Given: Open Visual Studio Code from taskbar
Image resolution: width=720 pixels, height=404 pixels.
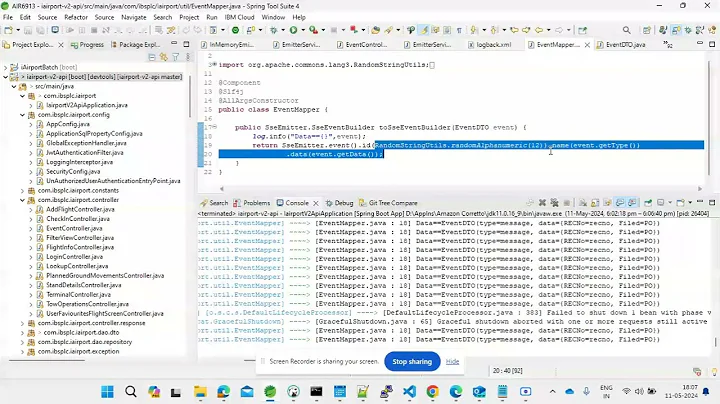Looking at the screenshot, I should (x=409, y=392).
